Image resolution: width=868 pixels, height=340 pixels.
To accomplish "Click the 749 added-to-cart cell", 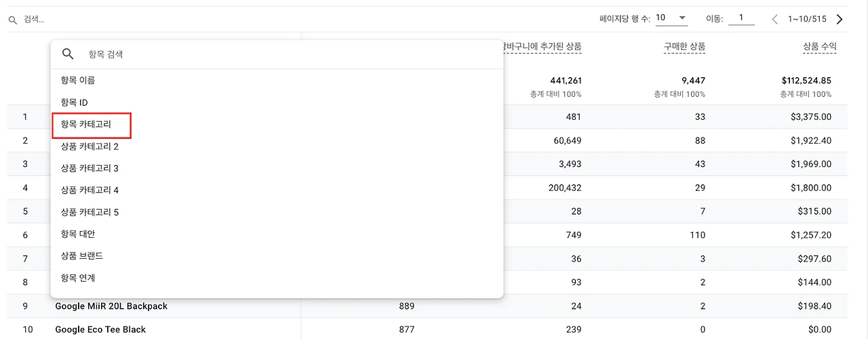I will (x=574, y=235).
